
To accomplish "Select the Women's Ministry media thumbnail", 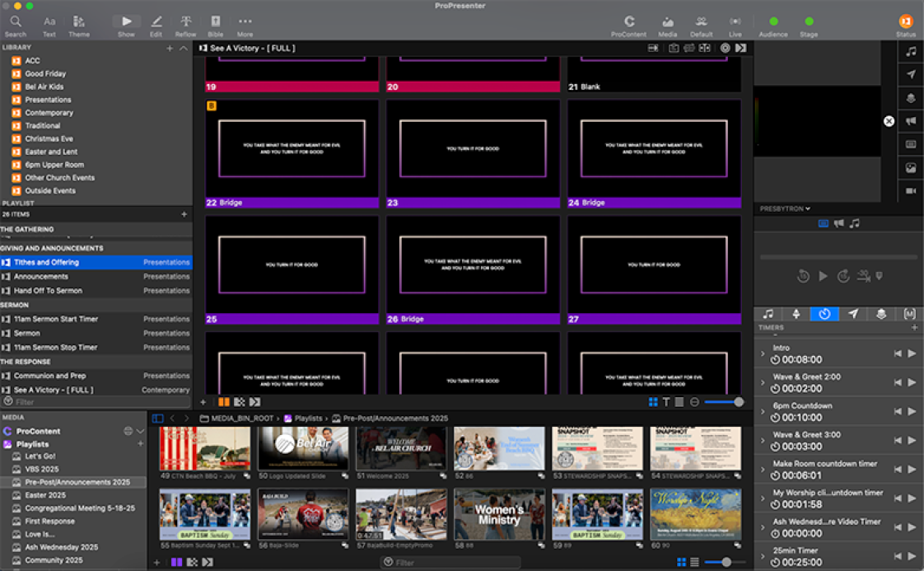I will coord(499,514).
